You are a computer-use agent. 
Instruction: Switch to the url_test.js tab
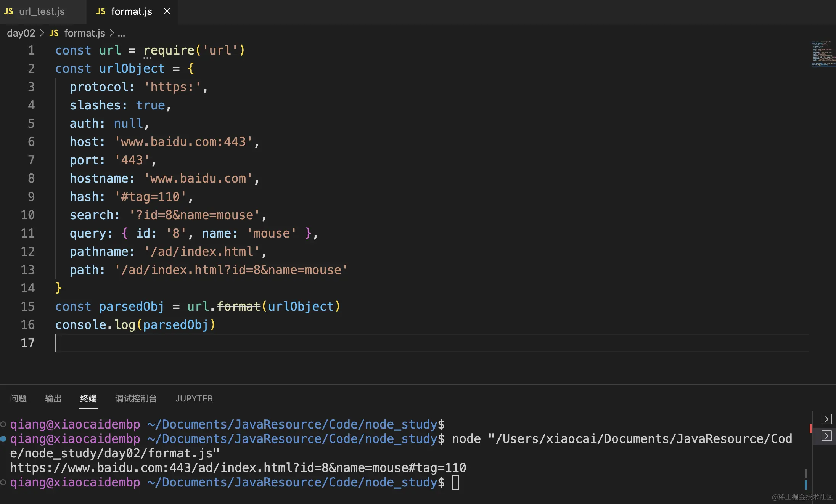[41, 11]
